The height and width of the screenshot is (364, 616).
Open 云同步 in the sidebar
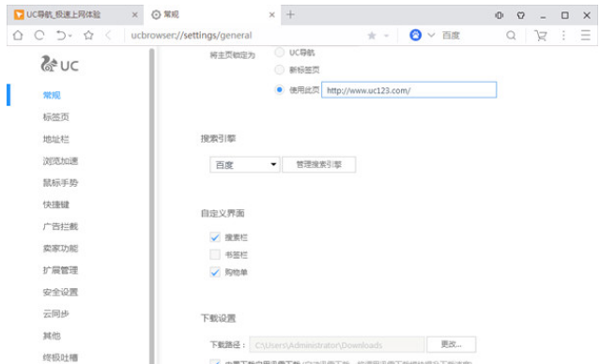point(55,313)
